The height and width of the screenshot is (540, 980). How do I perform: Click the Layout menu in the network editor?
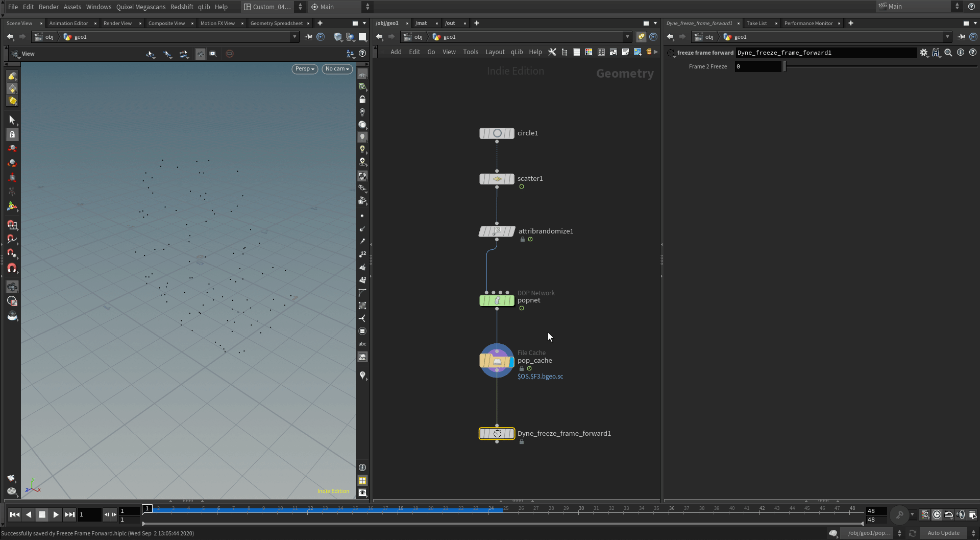pyautogui.click(x=495, y=52)
